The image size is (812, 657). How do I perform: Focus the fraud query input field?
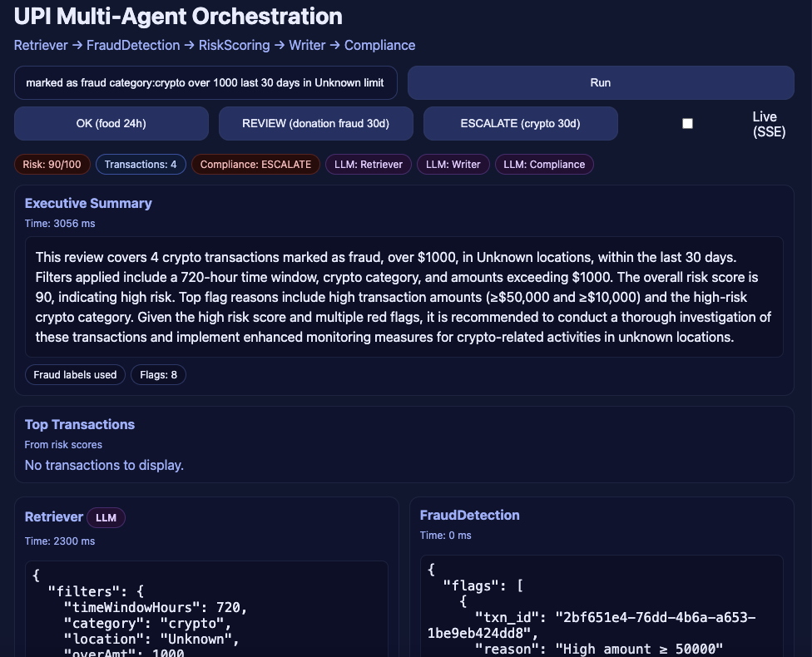coord(205,83)
